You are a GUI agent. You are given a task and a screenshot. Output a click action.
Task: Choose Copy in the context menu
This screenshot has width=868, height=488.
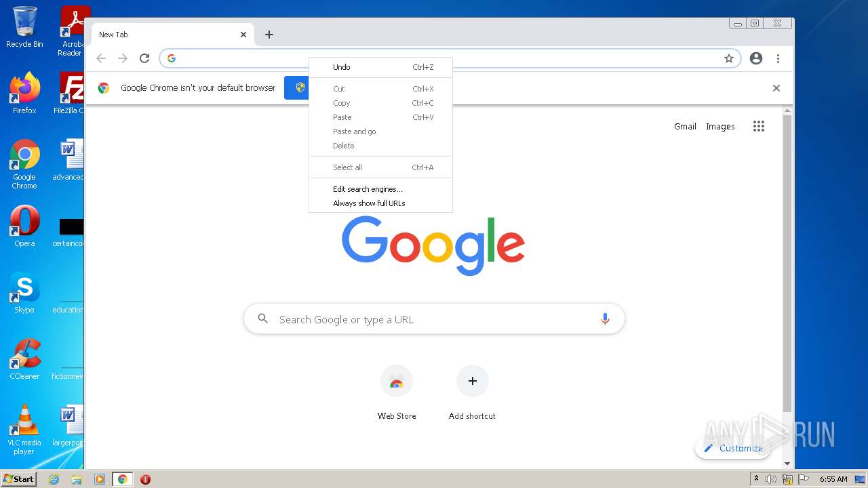point(380,103)
